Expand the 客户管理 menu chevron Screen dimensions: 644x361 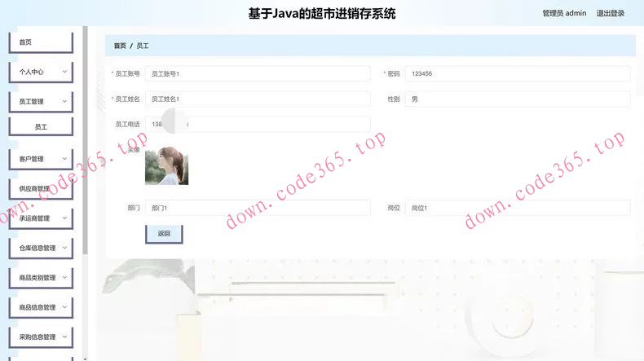pos(64,159)
